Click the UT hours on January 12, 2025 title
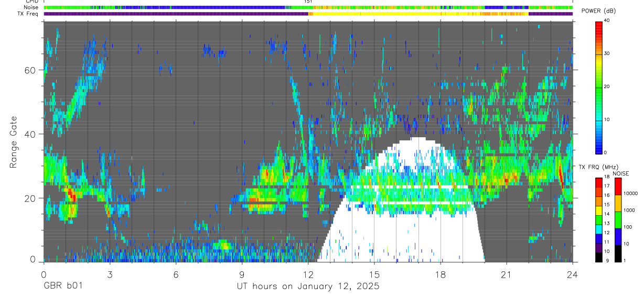 pyautogui.click(x=308, y=287)
